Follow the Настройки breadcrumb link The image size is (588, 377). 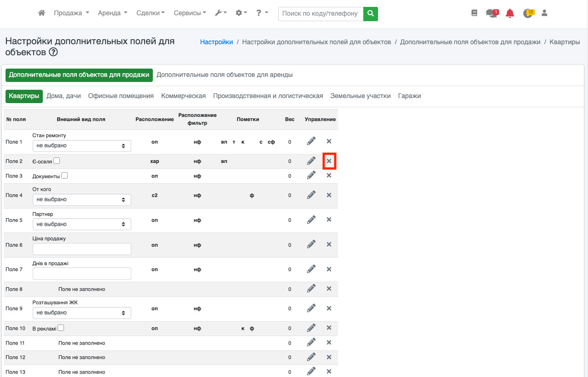click(x=216, y=42)
